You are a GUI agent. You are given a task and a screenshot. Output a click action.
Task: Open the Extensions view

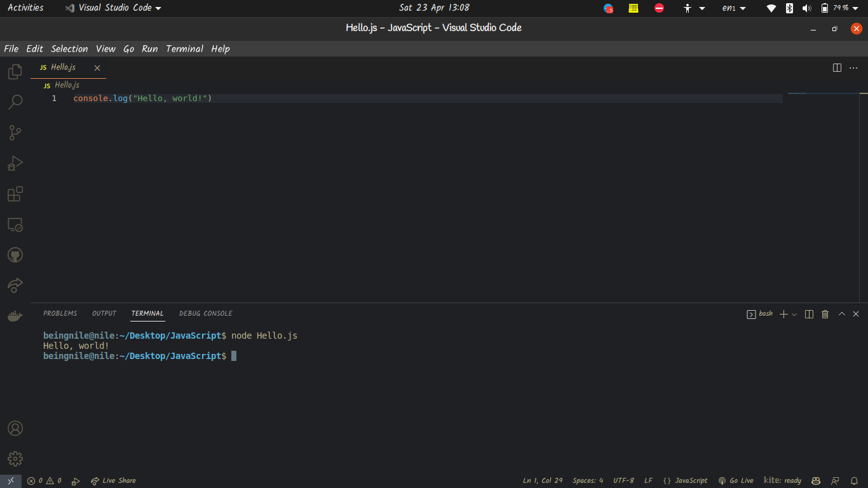[15, 194]
